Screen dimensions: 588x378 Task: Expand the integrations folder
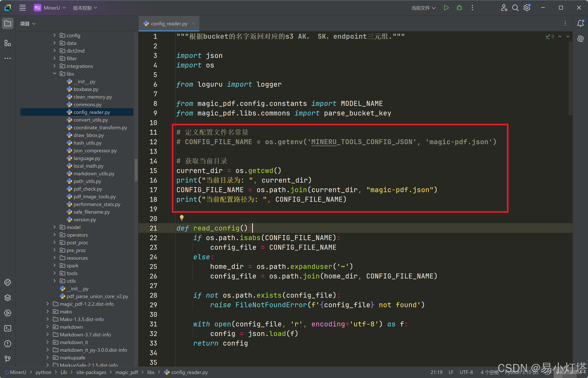(54, 66)
